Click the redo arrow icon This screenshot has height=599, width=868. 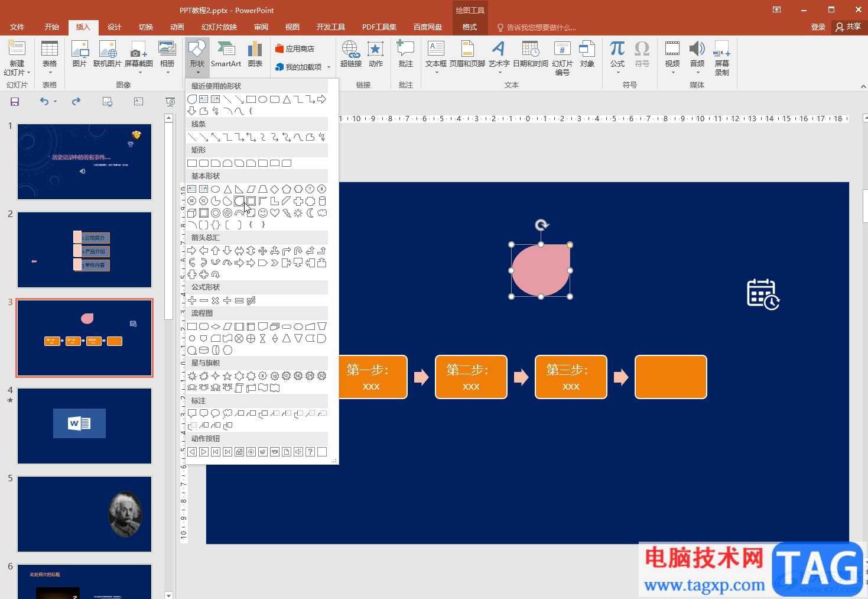pos(76,102)
